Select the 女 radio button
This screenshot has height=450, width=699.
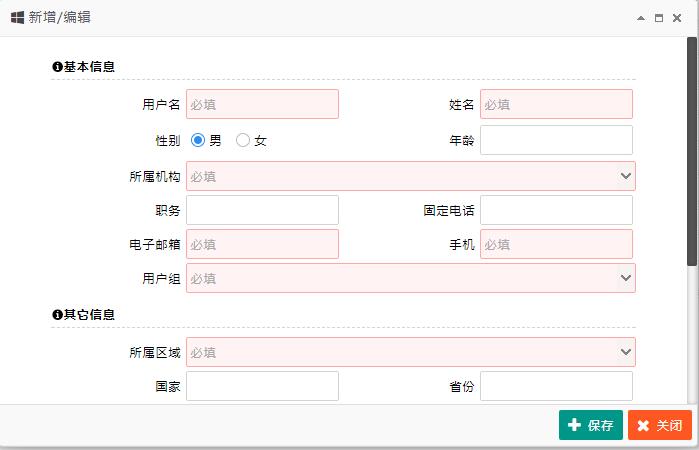coord(243,140)
